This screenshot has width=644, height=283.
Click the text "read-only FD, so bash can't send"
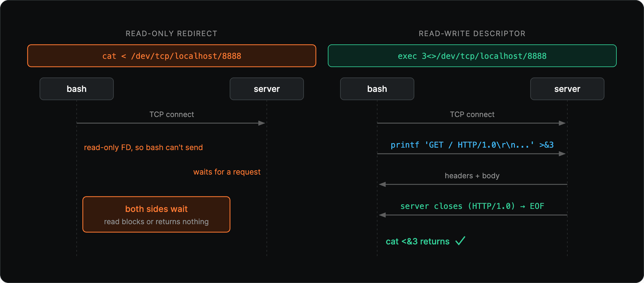coord(143,148)
